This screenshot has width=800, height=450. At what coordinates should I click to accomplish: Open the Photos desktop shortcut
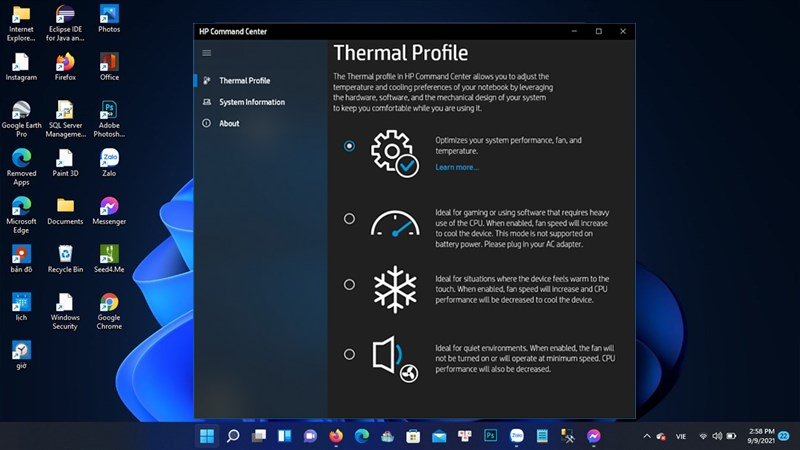click(109, 19)
